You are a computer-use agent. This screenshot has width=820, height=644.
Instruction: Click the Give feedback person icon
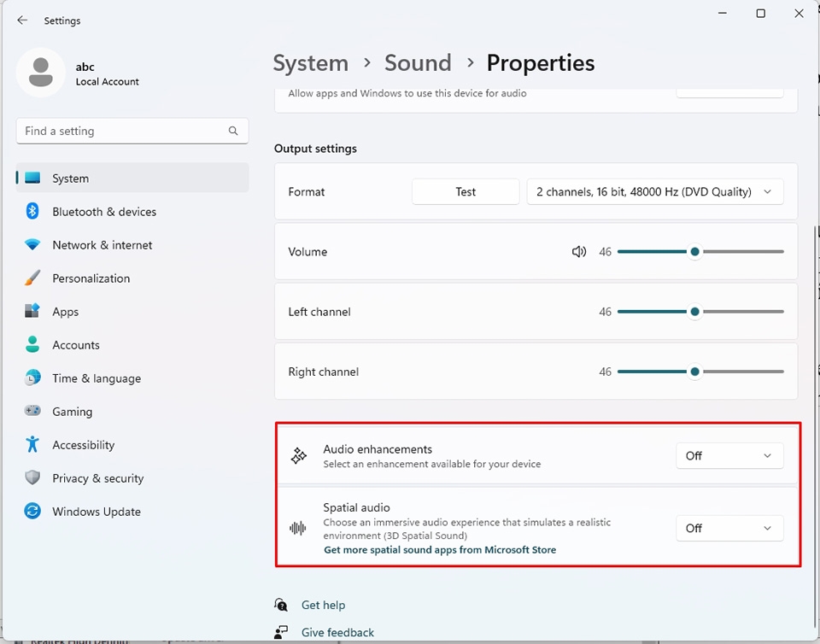click(x=281, y=632)
